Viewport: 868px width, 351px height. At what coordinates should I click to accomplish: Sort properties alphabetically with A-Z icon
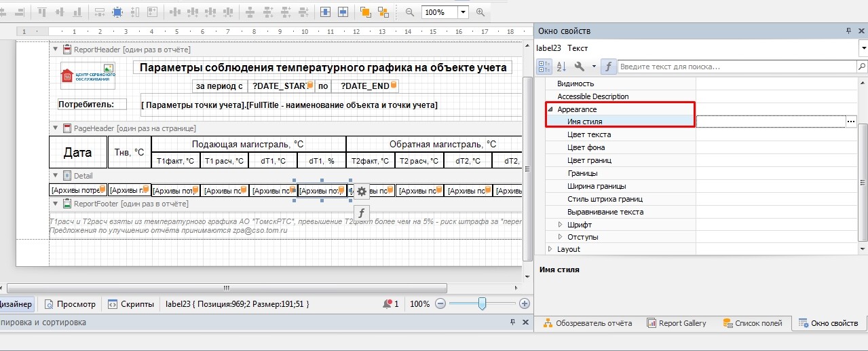(561, 67)
